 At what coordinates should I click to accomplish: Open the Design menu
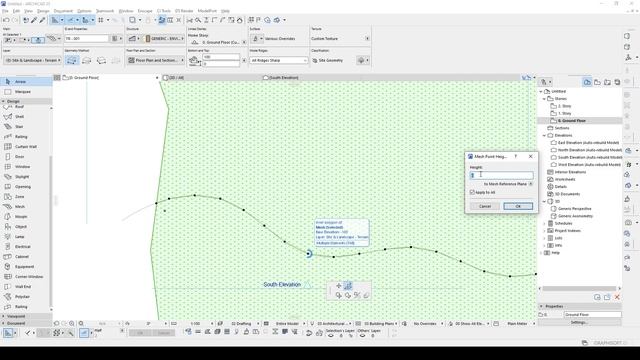[x=43, y=11]
